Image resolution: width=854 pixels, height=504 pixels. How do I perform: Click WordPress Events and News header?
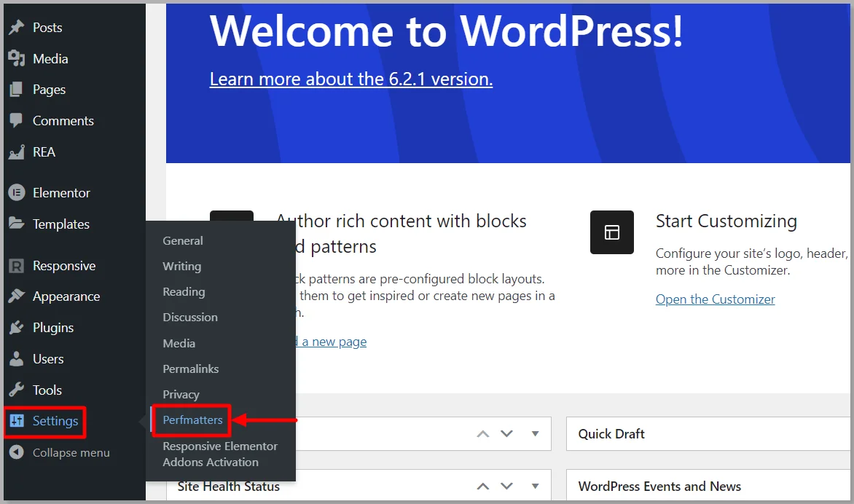point(708,485)
